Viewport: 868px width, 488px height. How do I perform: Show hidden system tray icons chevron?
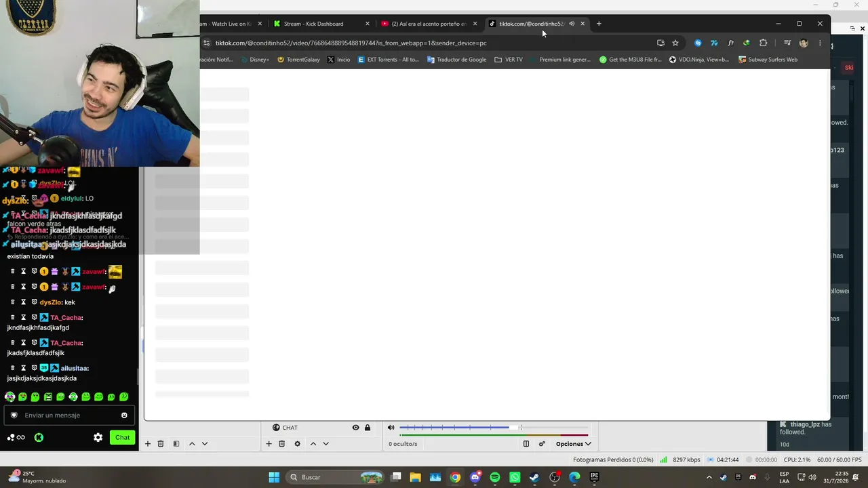(x=709, y=477)
